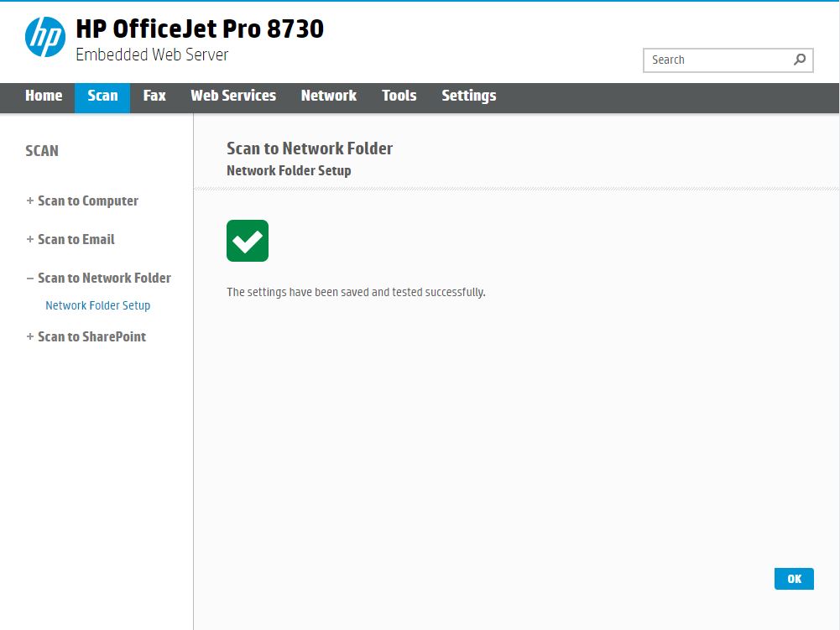Confirm with the OK button
840x630 pixels.
(x=794, y=579)
